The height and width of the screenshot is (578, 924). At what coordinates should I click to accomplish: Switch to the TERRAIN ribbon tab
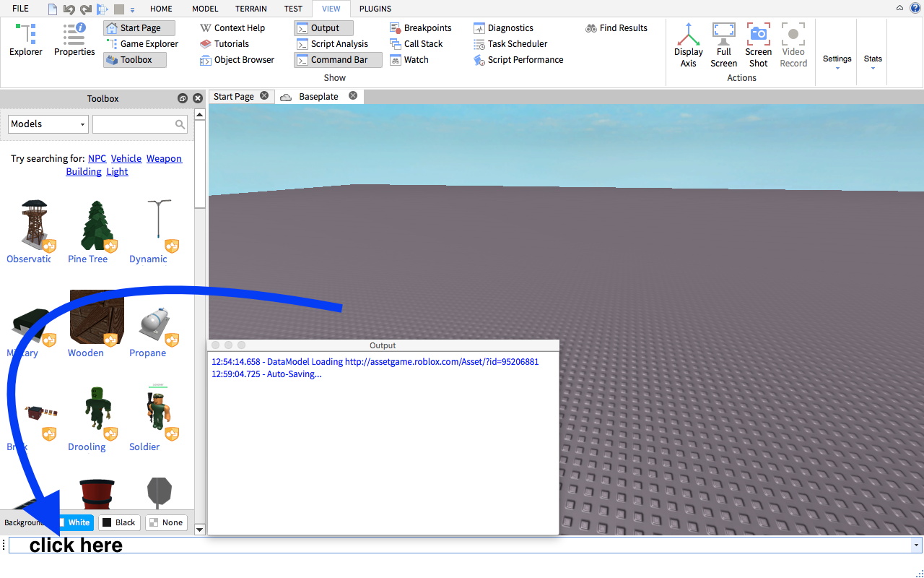click(x=250, y=9)
